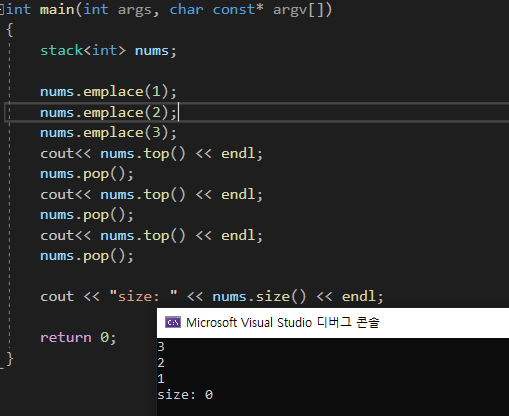This screenshot has width=509, height=416.
Task: Click the 'char' keyword in main signature
Action: click(186, 9)
